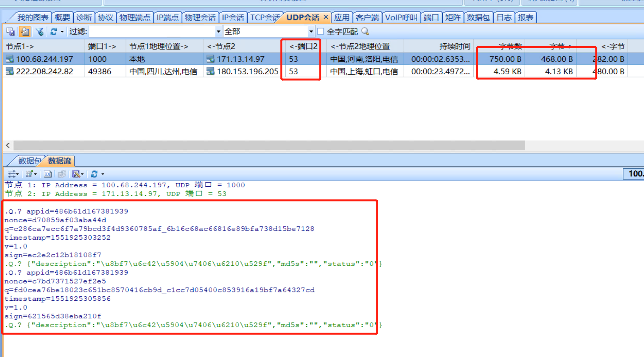Toggle the hex (0X) display icon
644x357 pixels.
pyautogui.click(x=48, y=174)
